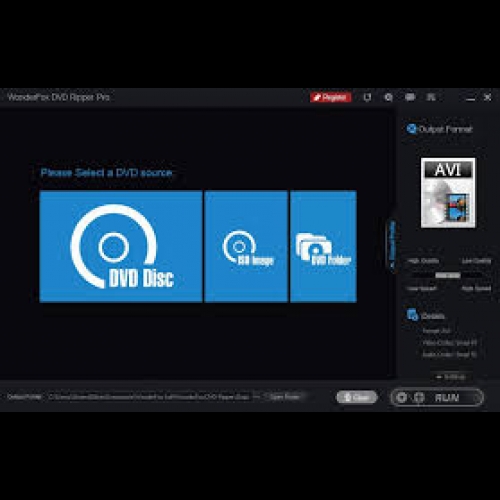Click the update icon next to Register
Image resolution: width=500 pixels, height=500 pixels.
(367, 97)
